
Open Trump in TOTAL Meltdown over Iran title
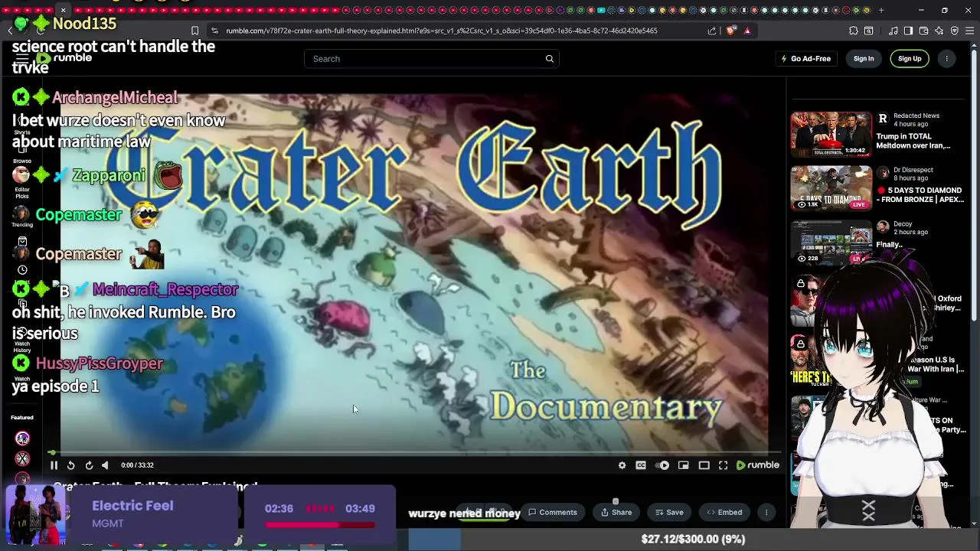(x=913, y=141)
